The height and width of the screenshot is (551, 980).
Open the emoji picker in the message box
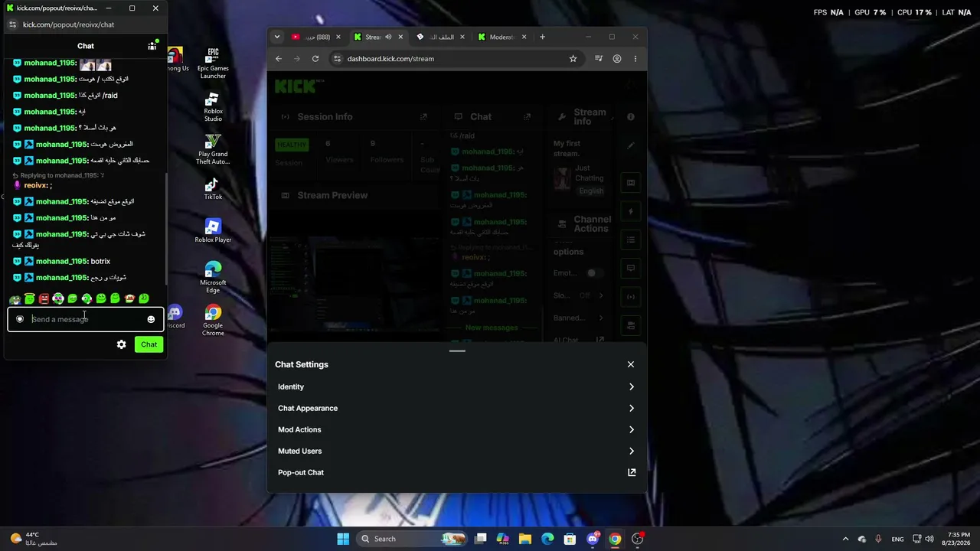click(151, 319)
